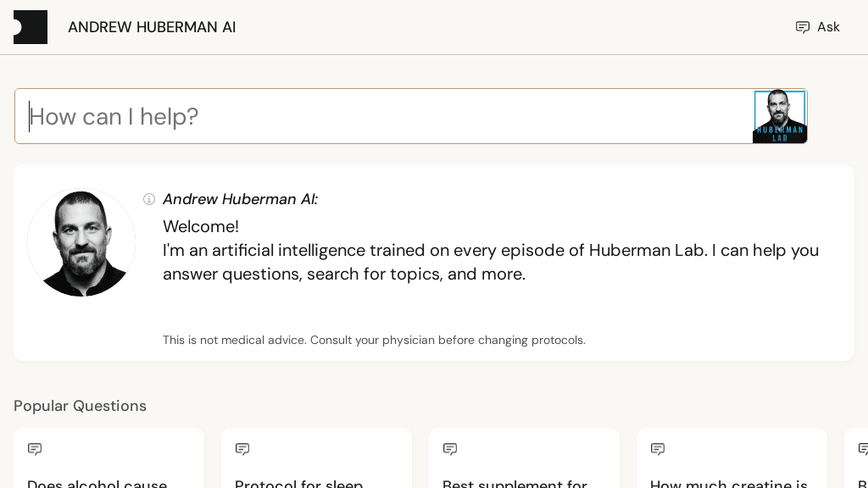The height and width of the screenshot is (488, 868).
Task: Click the Andrew Huberman profile photo
Action: (81, 242)
